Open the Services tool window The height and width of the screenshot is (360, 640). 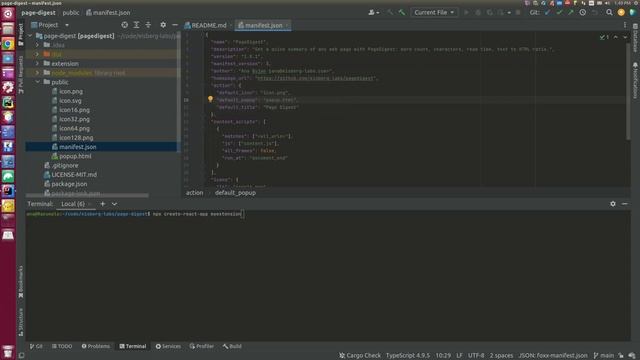point(168,346)
